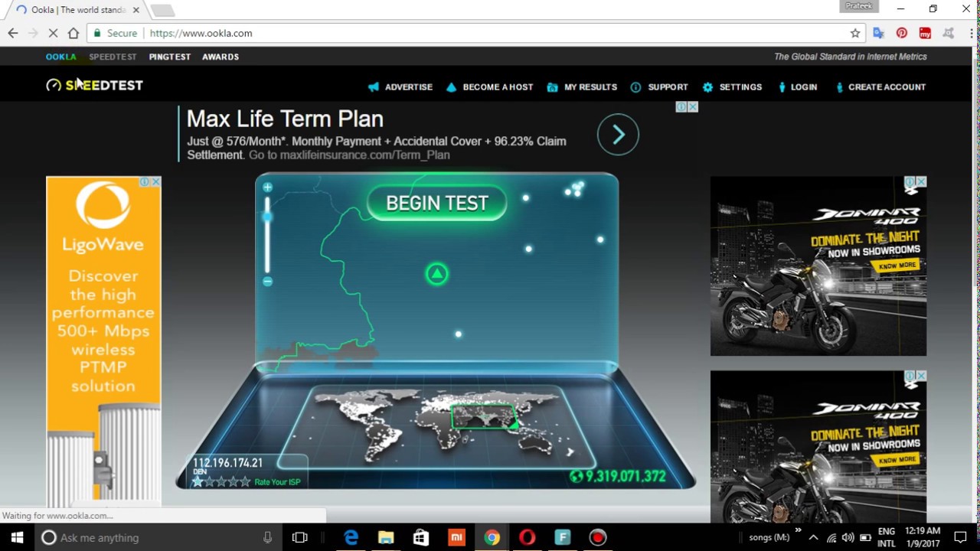Open the volume control in system tray
Image resolution: width=980 pixels, height=551 pixels.
[x=848, y=537]
